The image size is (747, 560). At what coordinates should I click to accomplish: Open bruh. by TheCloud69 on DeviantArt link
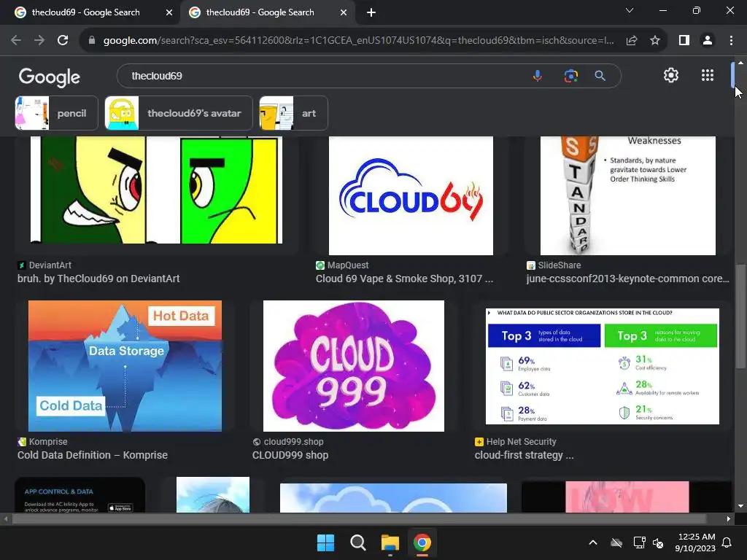(98, 279)
